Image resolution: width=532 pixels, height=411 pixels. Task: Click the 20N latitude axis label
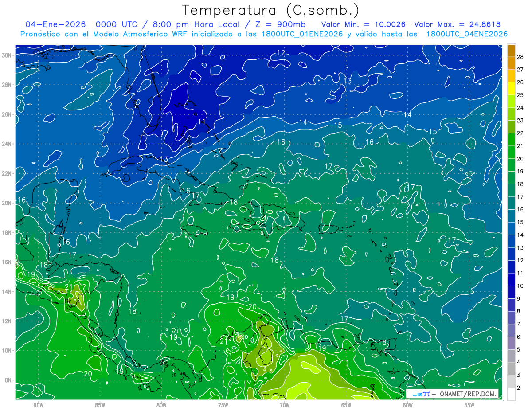point(7,203)
